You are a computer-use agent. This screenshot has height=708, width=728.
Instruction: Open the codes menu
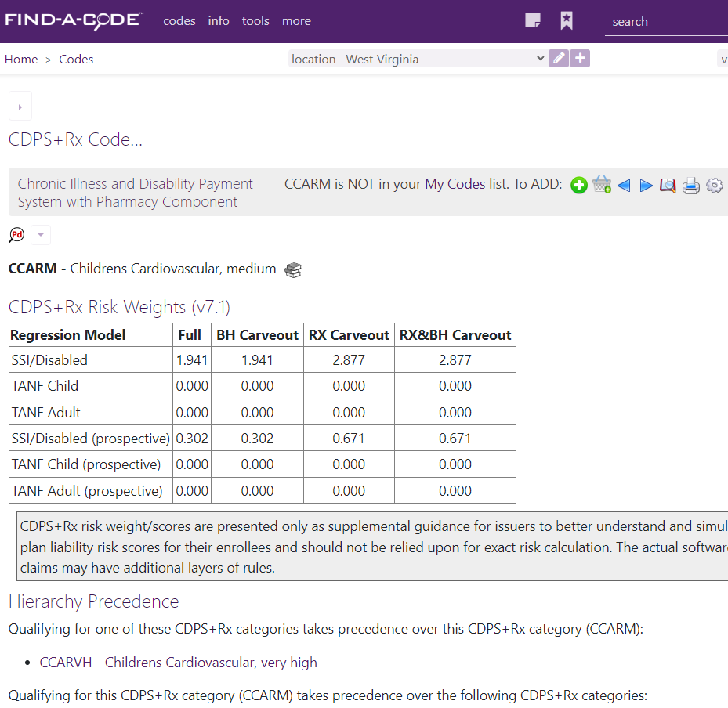[x=179, y=21]
